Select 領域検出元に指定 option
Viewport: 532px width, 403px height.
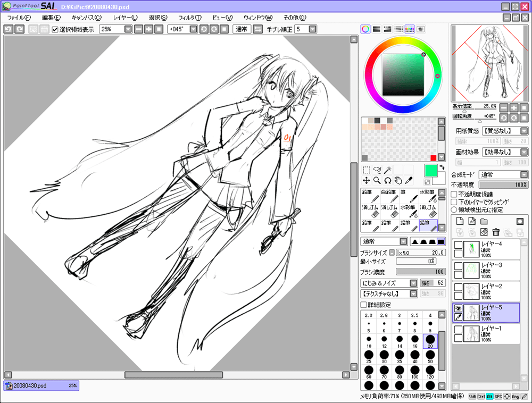pyautogui.click(x=454, y=210)
